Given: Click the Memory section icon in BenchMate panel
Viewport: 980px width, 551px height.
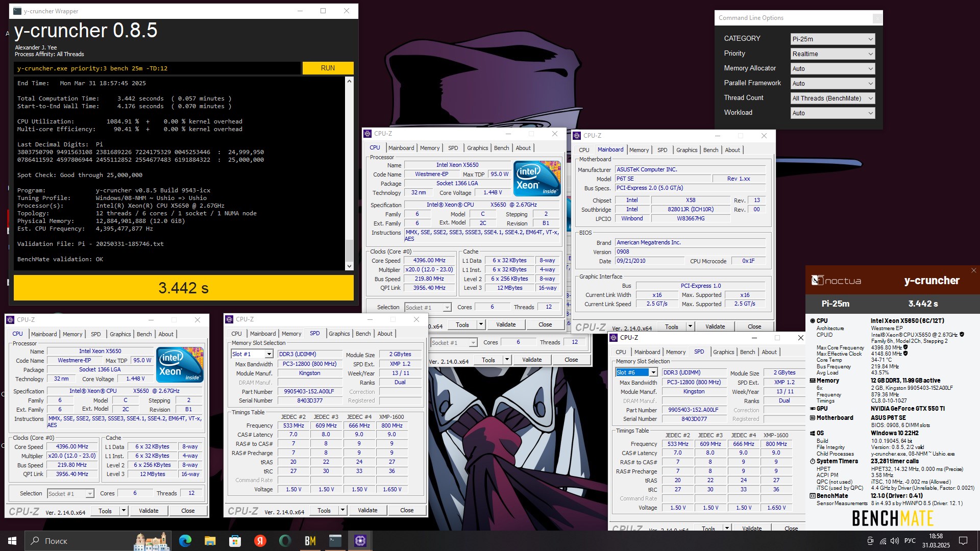Looking at the screenshot, I should tap(813, 381).
